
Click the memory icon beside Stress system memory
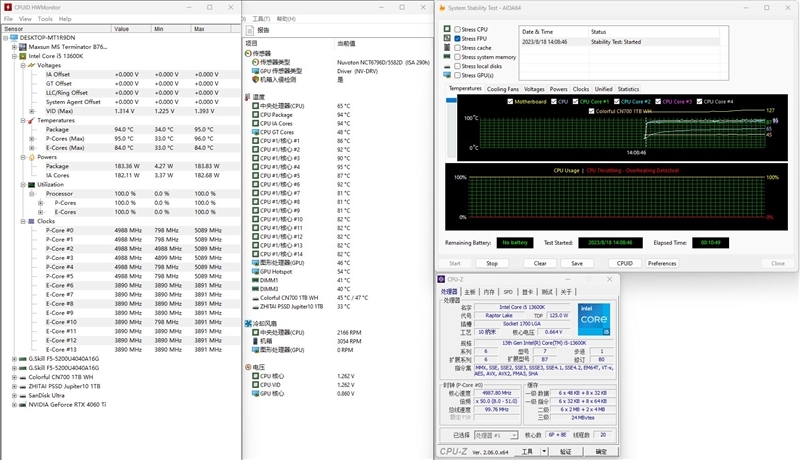click(x=447, y=57)
